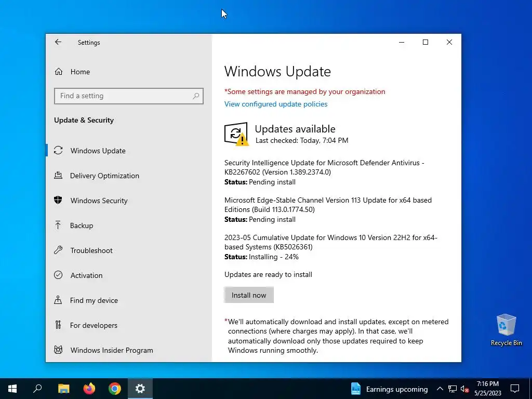Minimize the Settings window

(402, 42)
